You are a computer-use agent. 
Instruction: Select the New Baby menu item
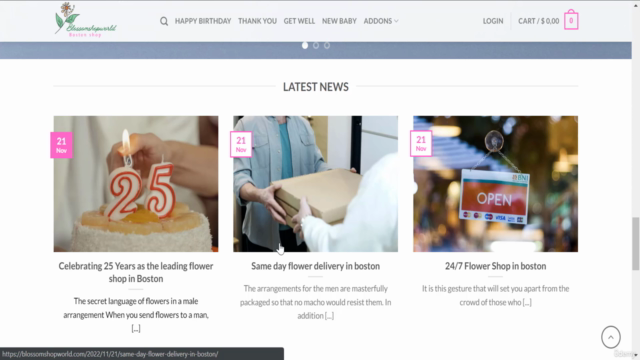point(339,21)
